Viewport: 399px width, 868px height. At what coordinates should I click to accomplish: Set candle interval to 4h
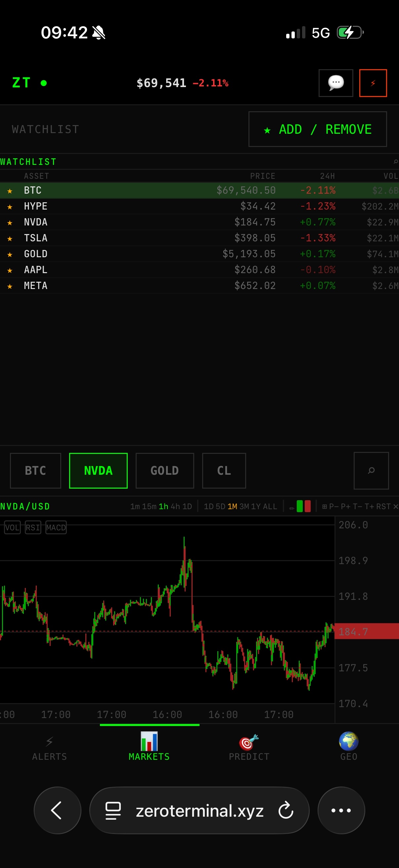[175, 506]
